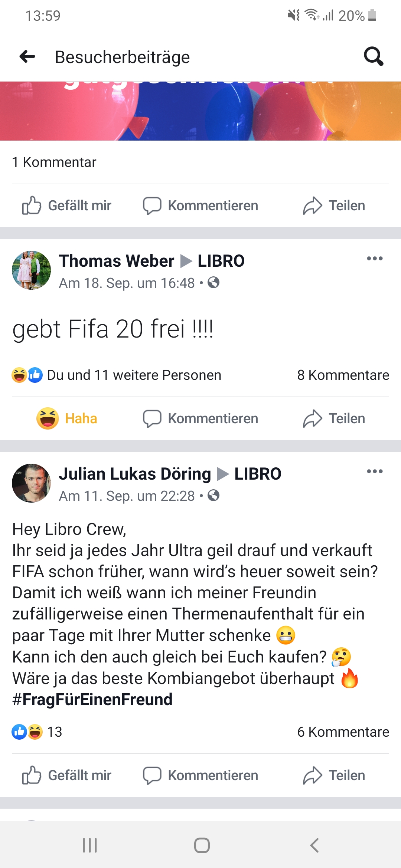
Task: Comment on Julian's Libro Crew post
Action: [x=200, y=775]
